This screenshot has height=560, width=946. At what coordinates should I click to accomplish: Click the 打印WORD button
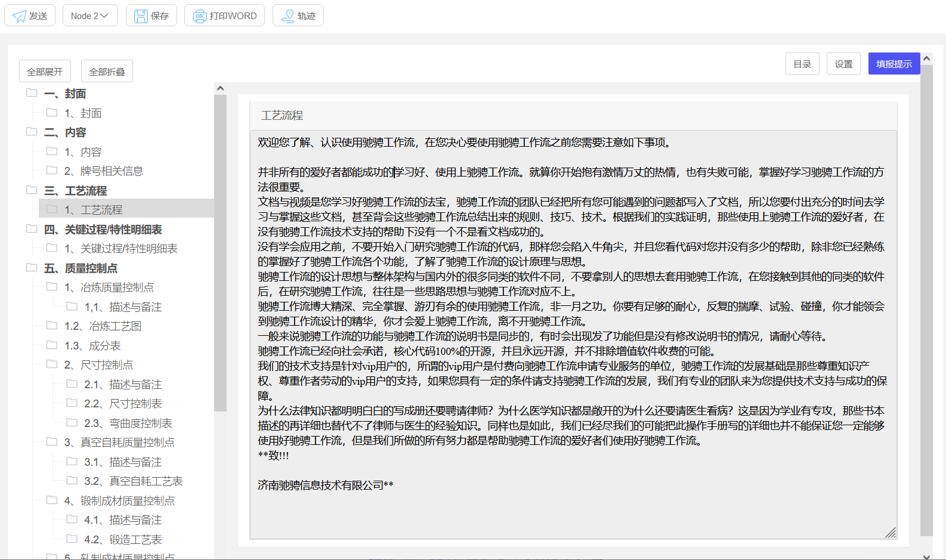[x=225, y=16]
